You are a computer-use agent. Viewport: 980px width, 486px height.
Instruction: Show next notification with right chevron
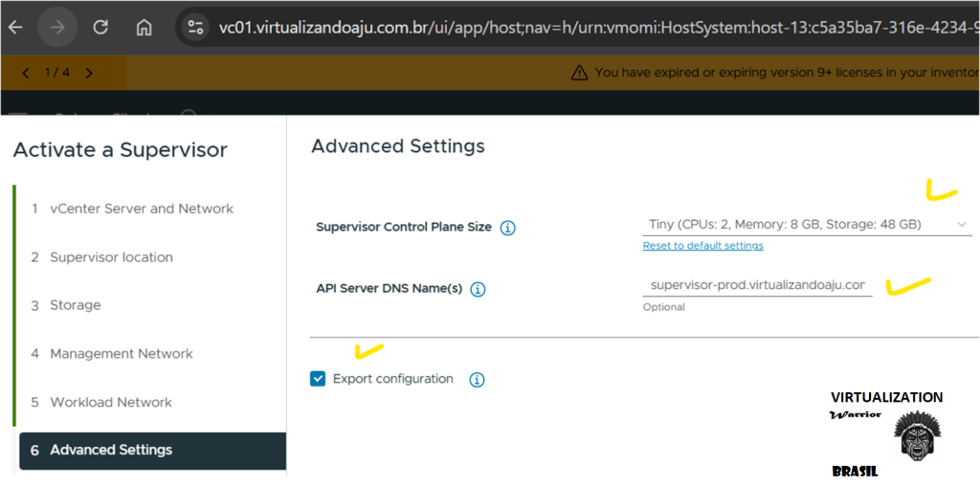click(89, 73)
